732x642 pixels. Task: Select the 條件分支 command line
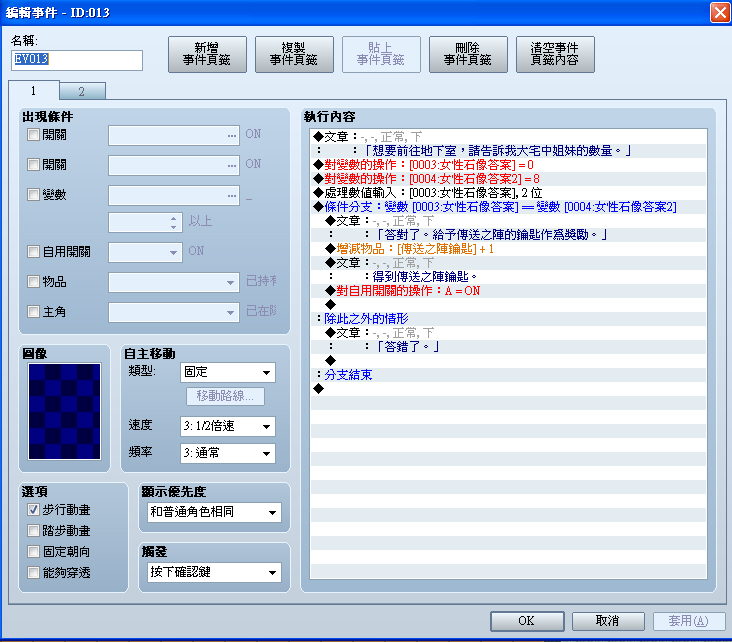(509, 207)
